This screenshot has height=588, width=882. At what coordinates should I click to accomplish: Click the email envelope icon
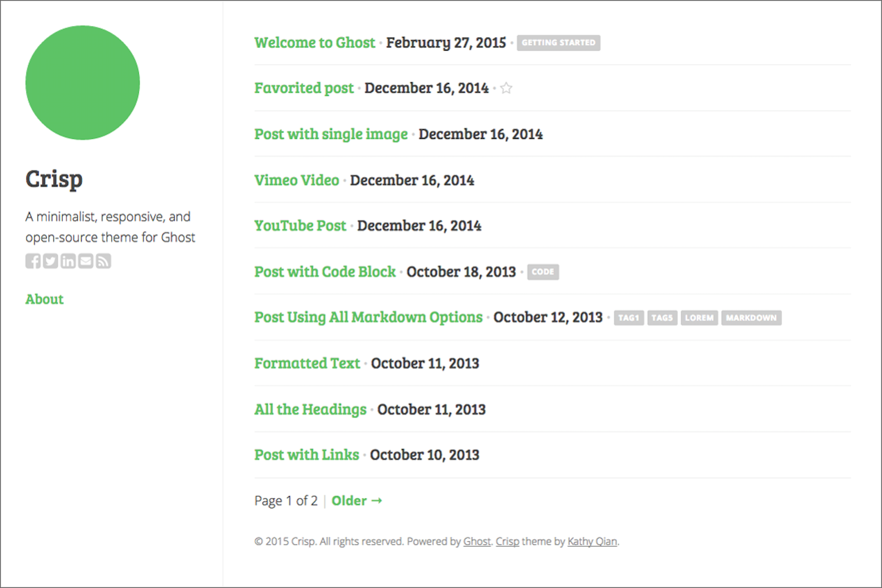pos(86,261)
